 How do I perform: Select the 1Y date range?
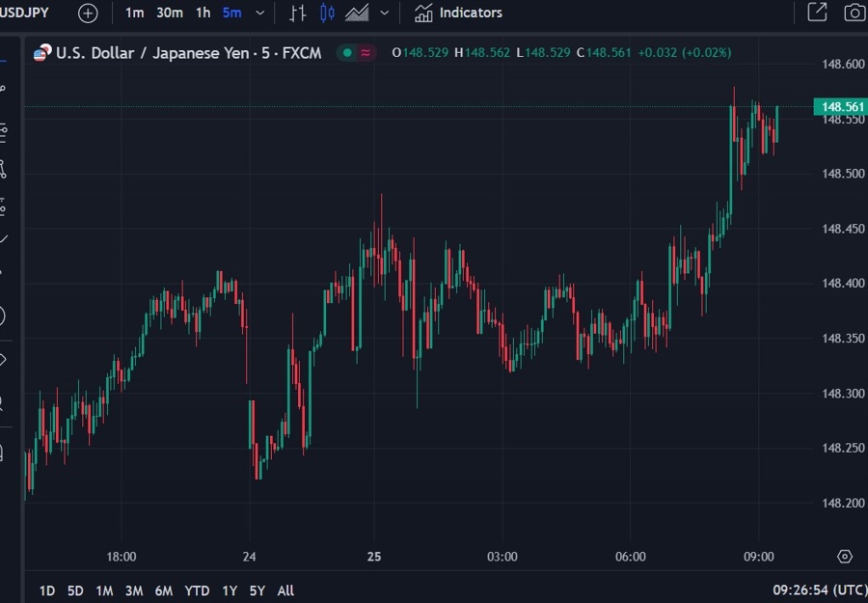[x=230, y=590]
